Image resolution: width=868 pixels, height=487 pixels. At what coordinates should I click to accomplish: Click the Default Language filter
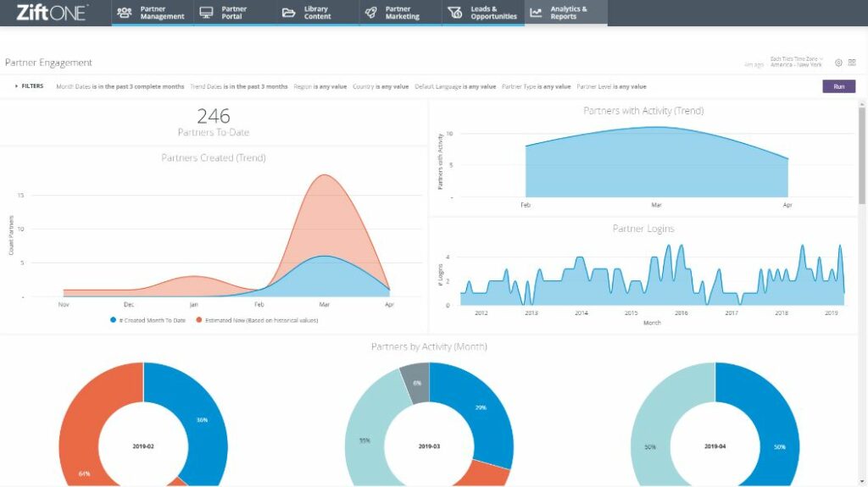(x=455, y=86)
